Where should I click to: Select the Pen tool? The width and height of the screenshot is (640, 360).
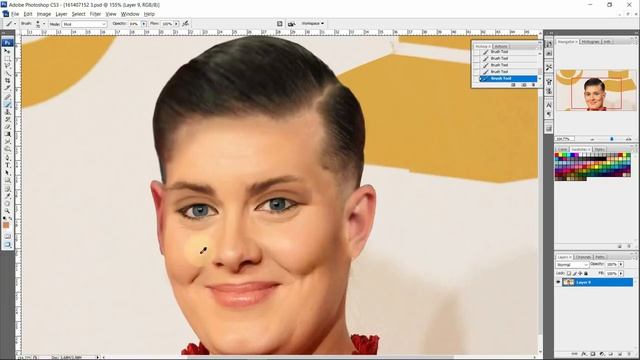(7, 158)
